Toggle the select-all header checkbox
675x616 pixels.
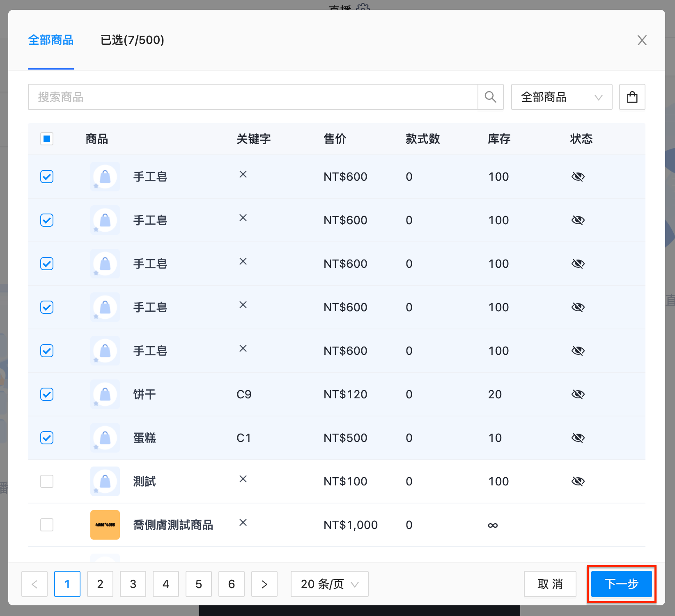point(47,139)
